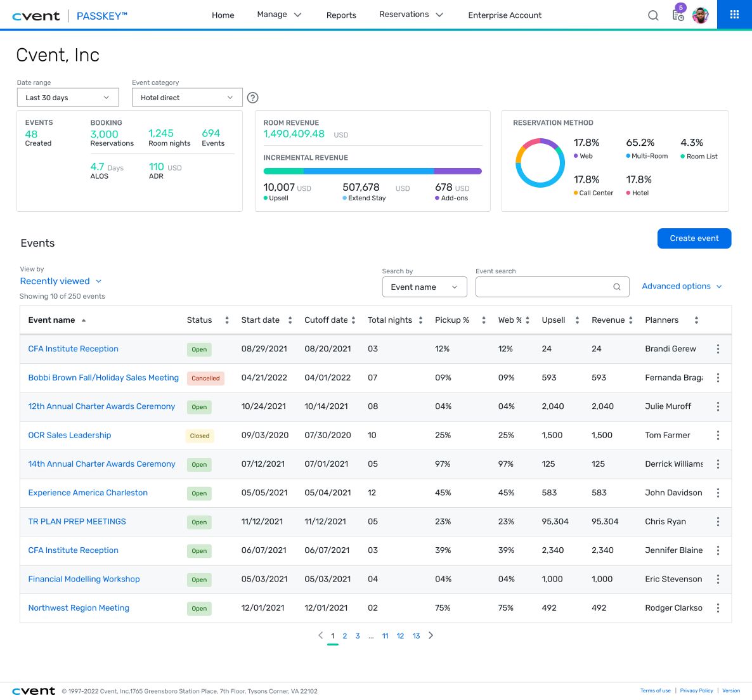The height and width of the screenshot is (700, 752).
Task: Click the help question mark icon
Action: pyautogui.click(x=252, y=98)
